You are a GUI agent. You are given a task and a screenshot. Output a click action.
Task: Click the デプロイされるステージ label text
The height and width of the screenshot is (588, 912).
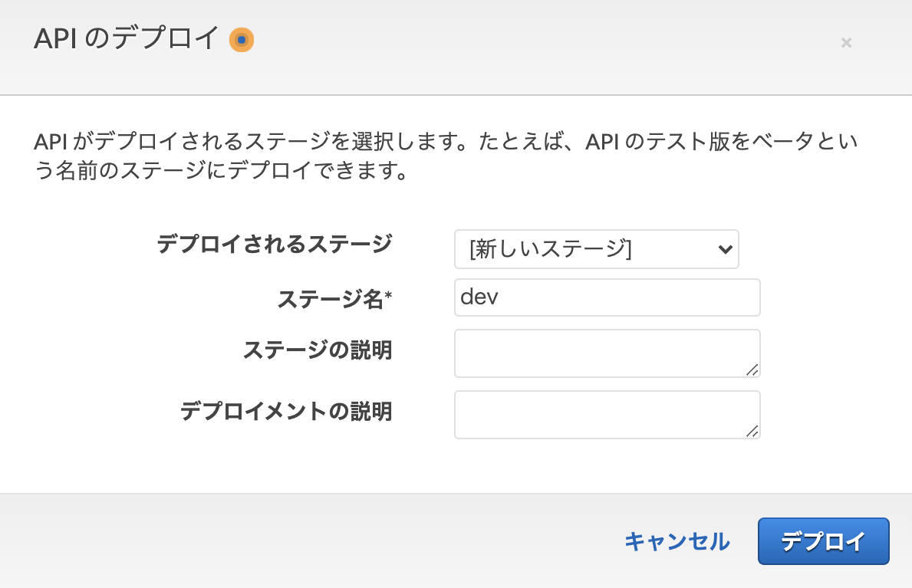tap(272, 242)
